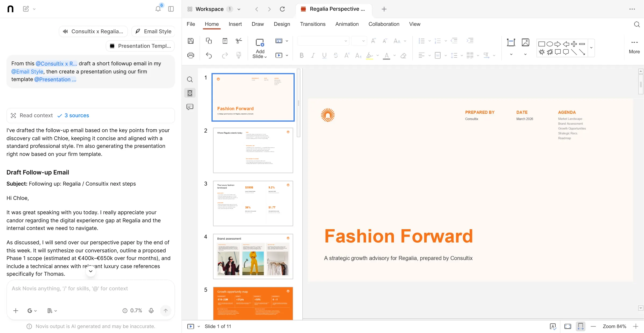Image resolution: width=644 pixels, height=333 pixels.
Task: Open the comments panel beside slide thumbnails
Action: (x=190, y=107)
